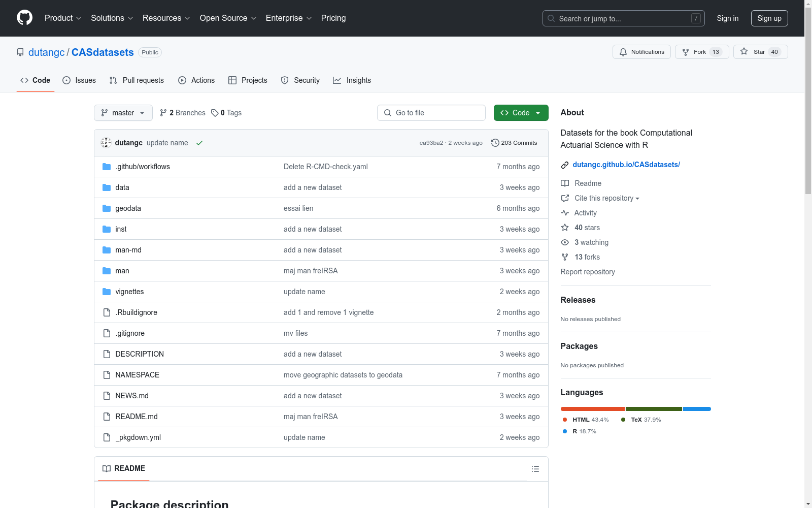Switch to the Actions tab

(196, 80)
